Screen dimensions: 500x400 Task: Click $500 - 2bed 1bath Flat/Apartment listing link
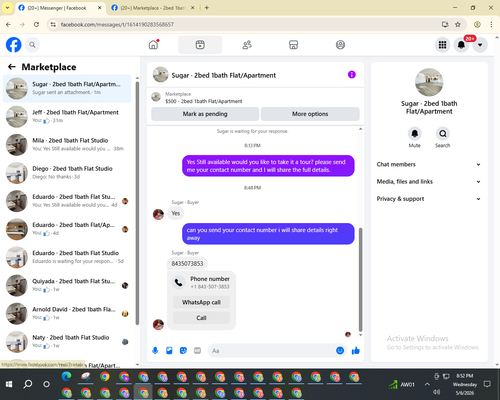tap(204, 101)
